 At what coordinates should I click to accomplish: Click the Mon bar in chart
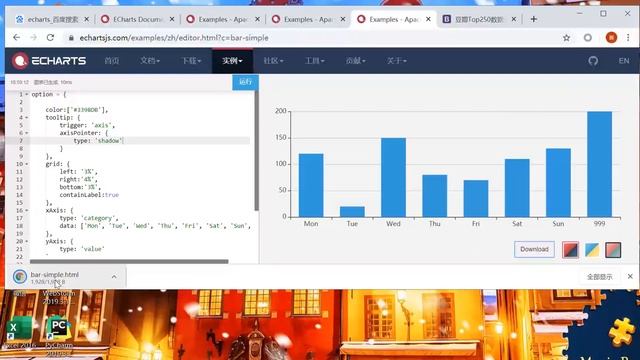tap(311, 185)
